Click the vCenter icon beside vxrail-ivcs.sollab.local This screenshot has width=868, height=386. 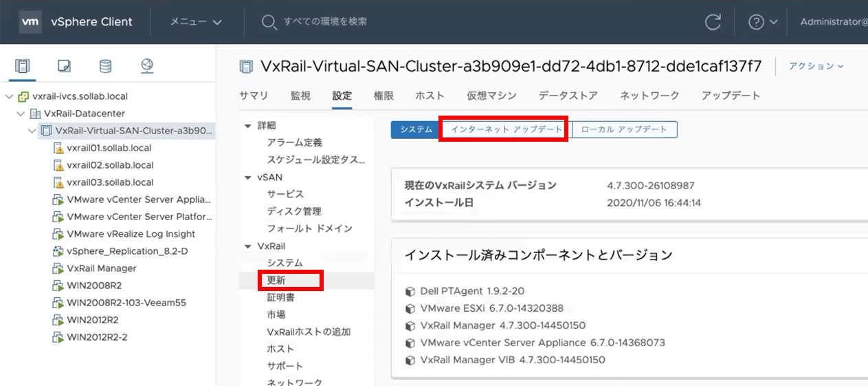[24, 96]
